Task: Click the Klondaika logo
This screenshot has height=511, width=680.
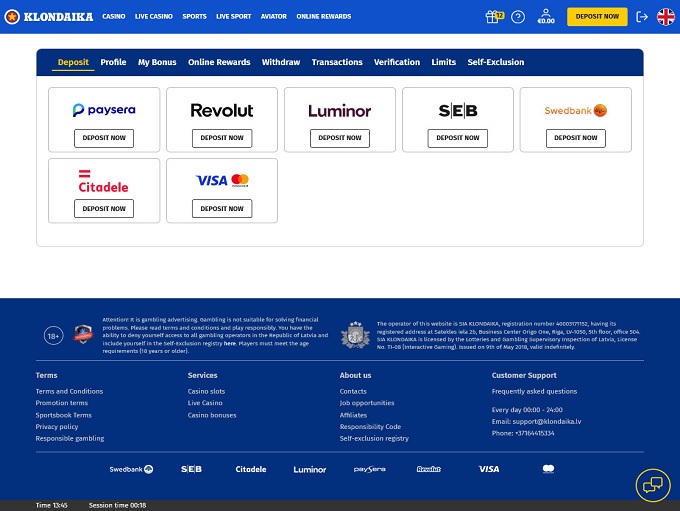Action: coord(48,16)
